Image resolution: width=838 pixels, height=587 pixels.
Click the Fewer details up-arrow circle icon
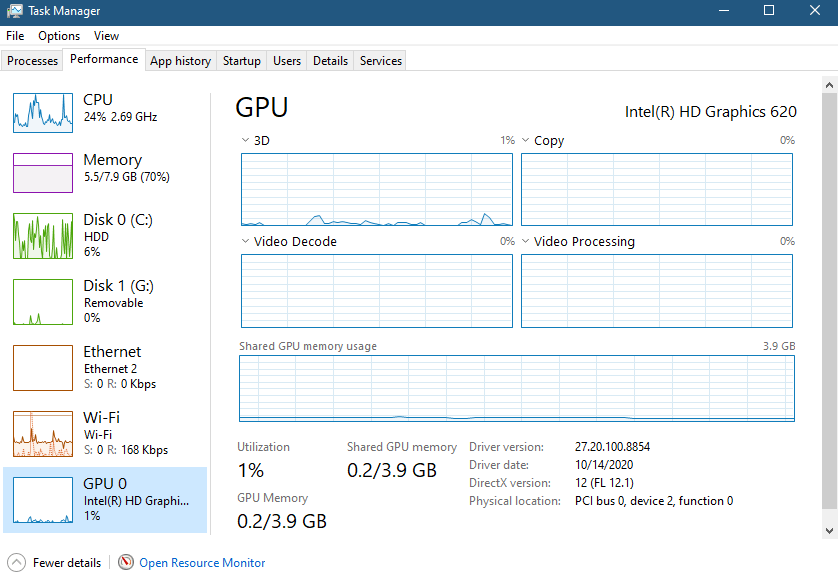click(17, 562)
